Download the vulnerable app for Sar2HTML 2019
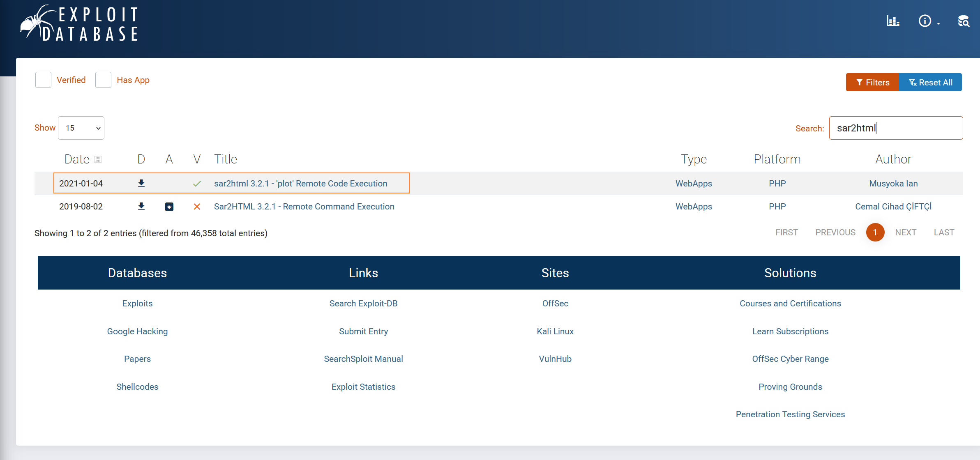 pos(169,207)
